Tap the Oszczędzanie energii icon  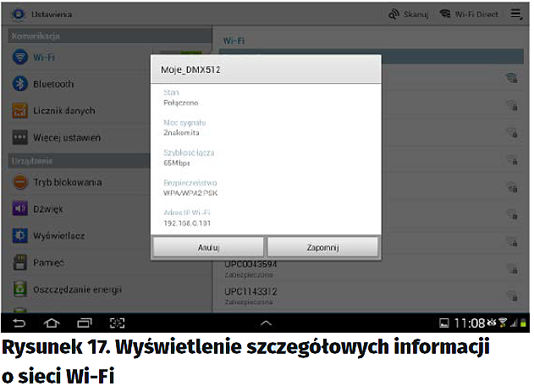(x=19, y=290)
